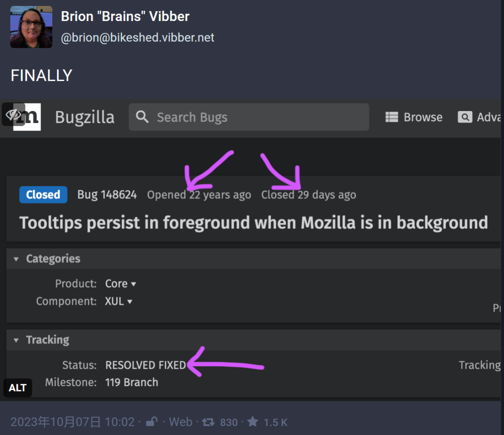Image resolution: width=504 pixels, height=435 pixels.
Task: Click the Mozilla Bugzilla logo
Action: (28, 117)
